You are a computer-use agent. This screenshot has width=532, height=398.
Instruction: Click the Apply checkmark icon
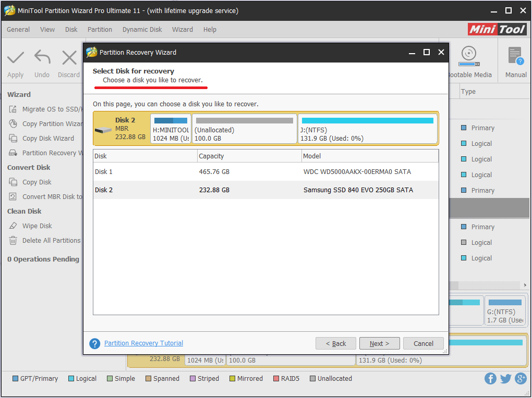click(16, 58)
